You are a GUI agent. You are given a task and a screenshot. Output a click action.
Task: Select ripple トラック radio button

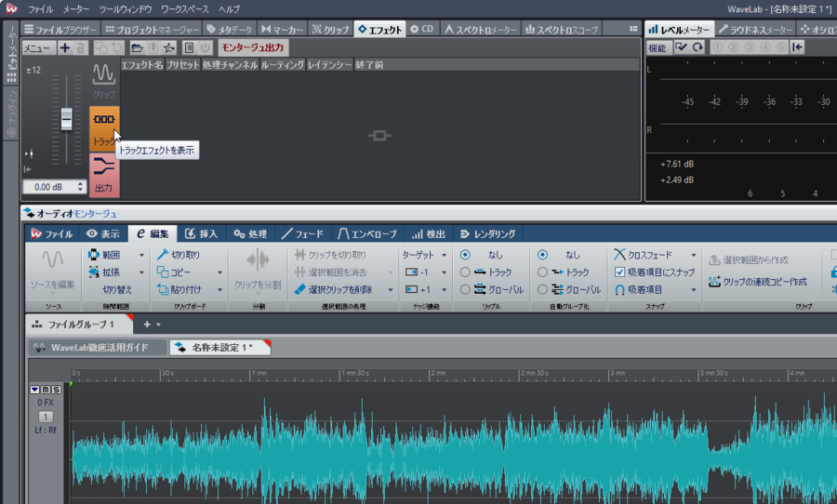[465, 272]
